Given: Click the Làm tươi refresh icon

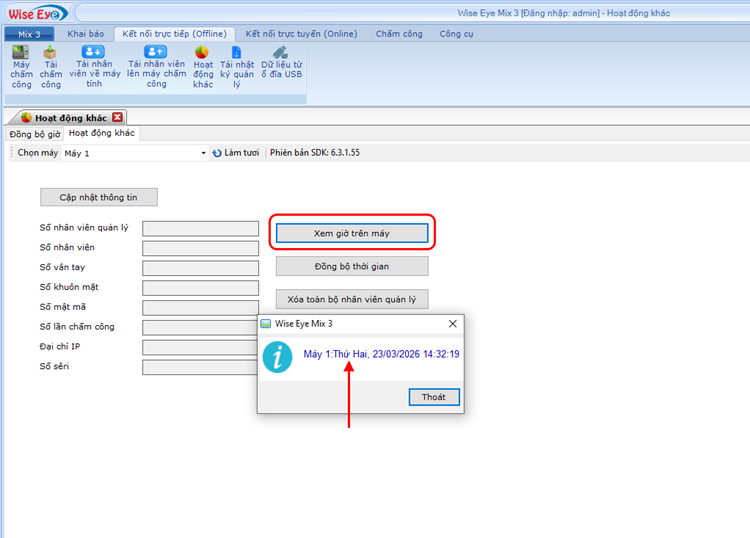Looking at the screenshot, I should (217, 153).
